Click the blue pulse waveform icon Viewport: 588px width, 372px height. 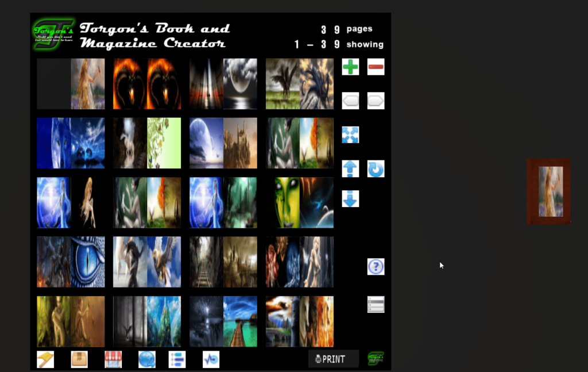point(211,359)
